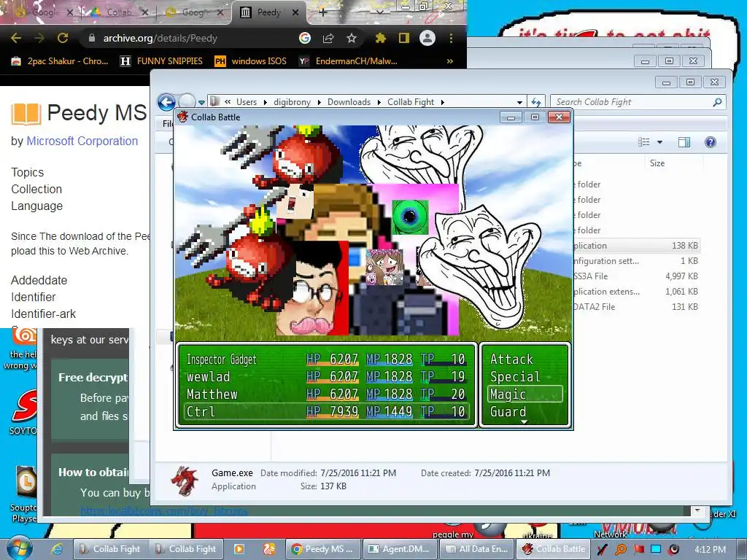Select configuration settings file row
747x560 pixels.
pyautogui.click(x=635, y=261)
